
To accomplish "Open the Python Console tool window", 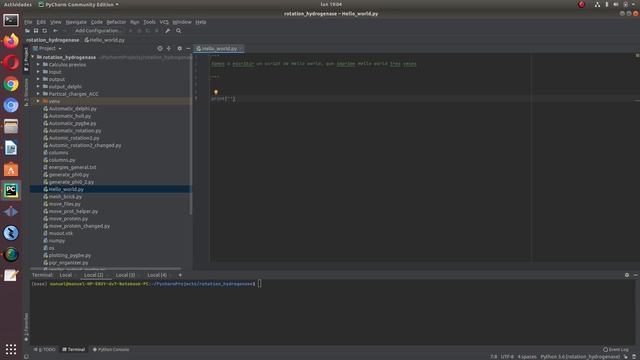I will click(x=111, y=350).
